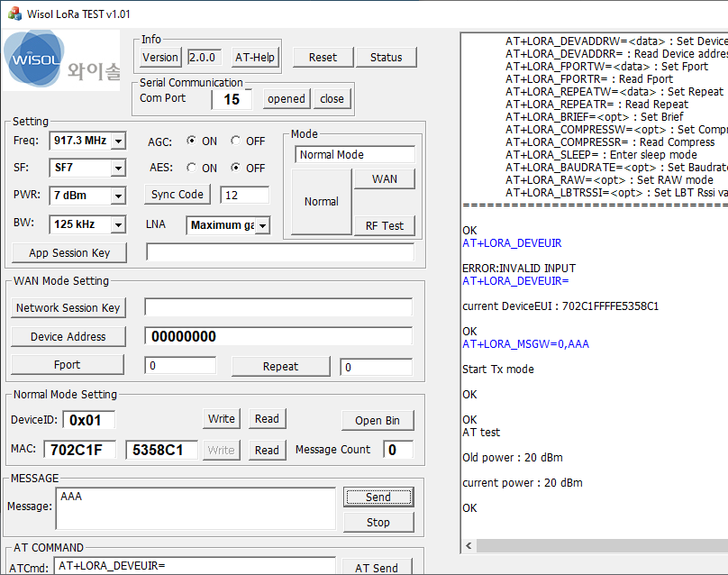Focus the App Session Key input field
The image size is (728, 575).
280,252
